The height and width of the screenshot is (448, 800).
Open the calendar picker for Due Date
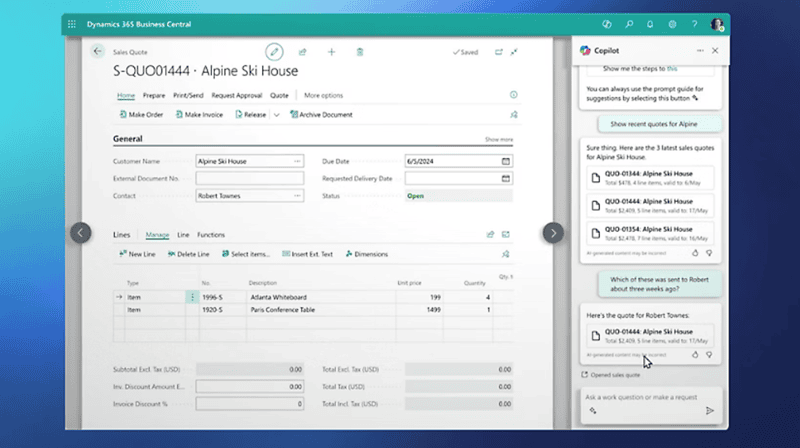point(506,161)
